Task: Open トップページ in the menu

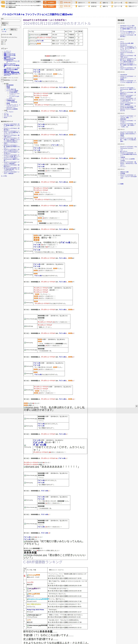Action: [x=7, y=51]
